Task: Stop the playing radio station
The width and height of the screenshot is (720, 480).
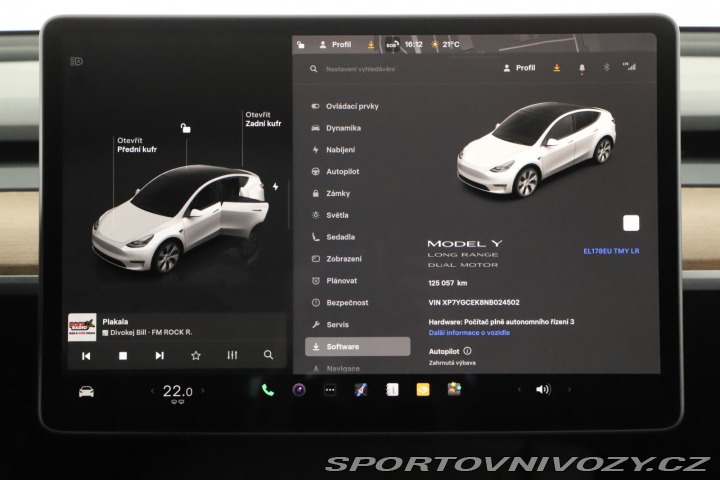Action: (x=123, y=356)
